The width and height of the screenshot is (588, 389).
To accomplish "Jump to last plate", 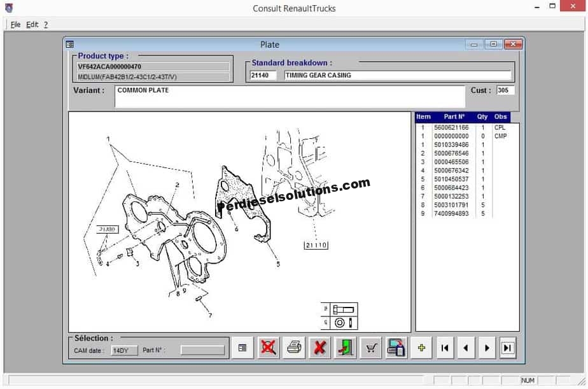I will [508, 348].
